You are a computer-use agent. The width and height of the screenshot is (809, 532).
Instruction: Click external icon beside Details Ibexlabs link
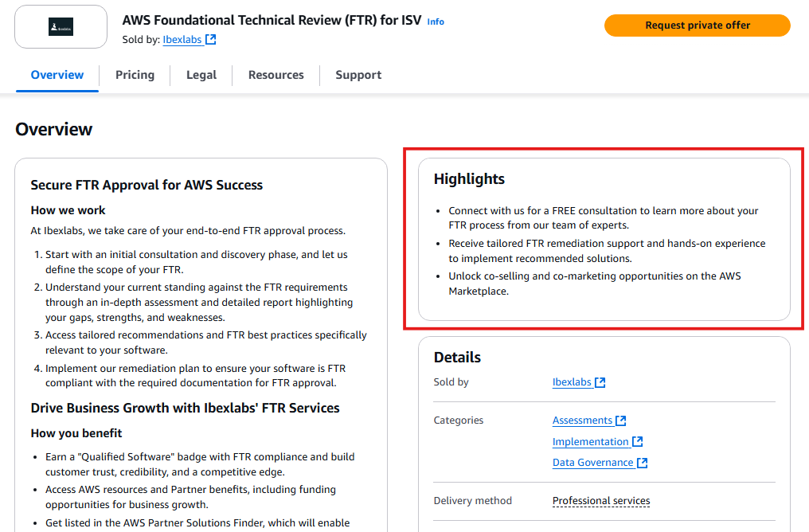[x=600, y=382]
